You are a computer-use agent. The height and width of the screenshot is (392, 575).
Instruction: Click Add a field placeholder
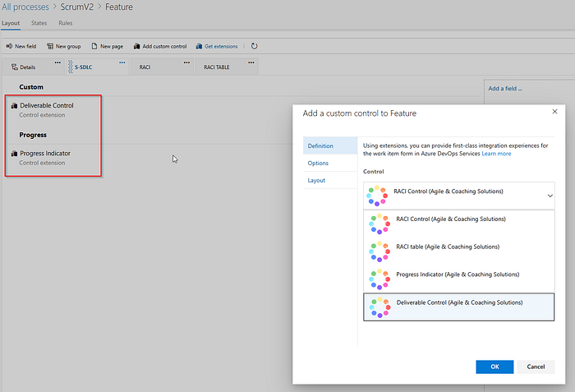505,89
